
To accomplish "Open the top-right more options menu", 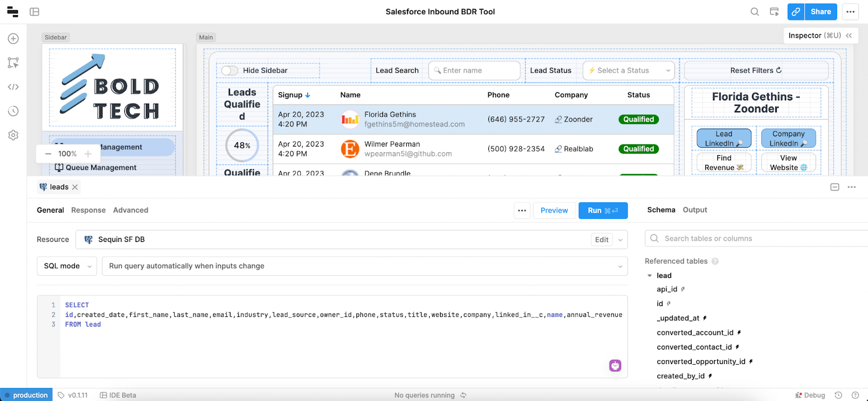I will [850, 11].
